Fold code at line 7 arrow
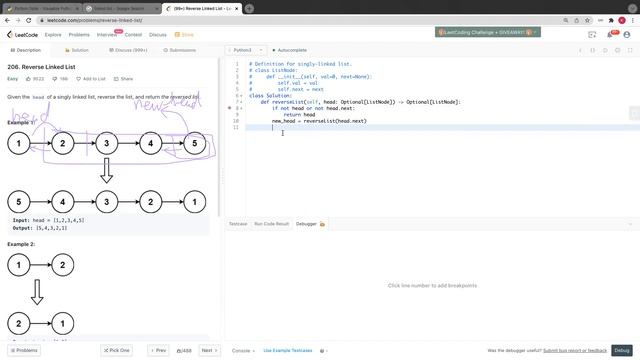640x360 pixels. click(241, 102)
